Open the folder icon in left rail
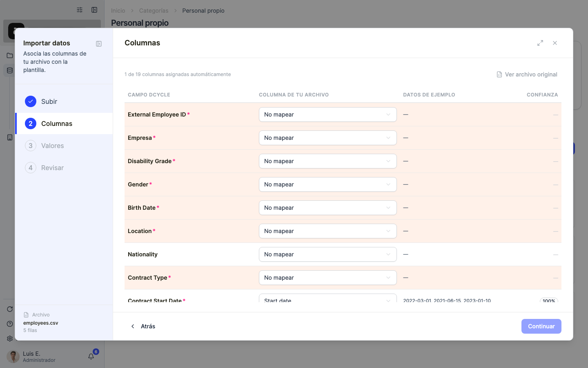This screenshot has width=588, height=368. click(x=10, y=56)
